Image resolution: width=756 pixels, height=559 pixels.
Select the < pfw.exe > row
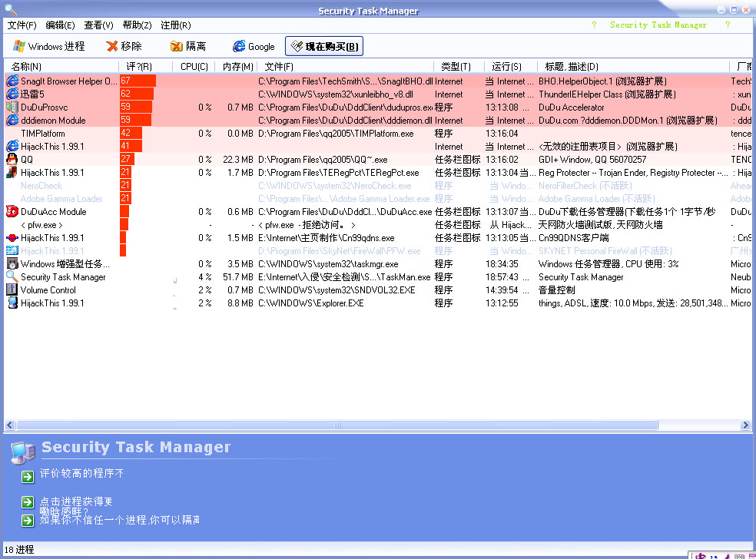point(377,224)
